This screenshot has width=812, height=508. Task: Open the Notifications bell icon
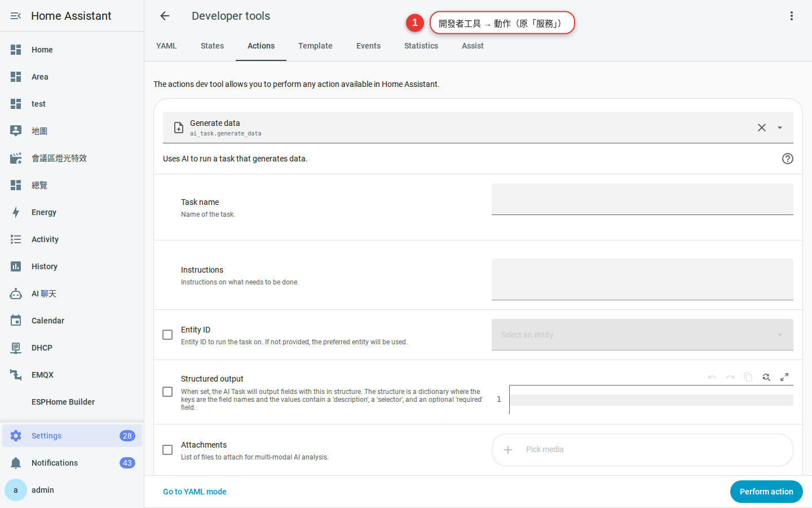(16, 463)
